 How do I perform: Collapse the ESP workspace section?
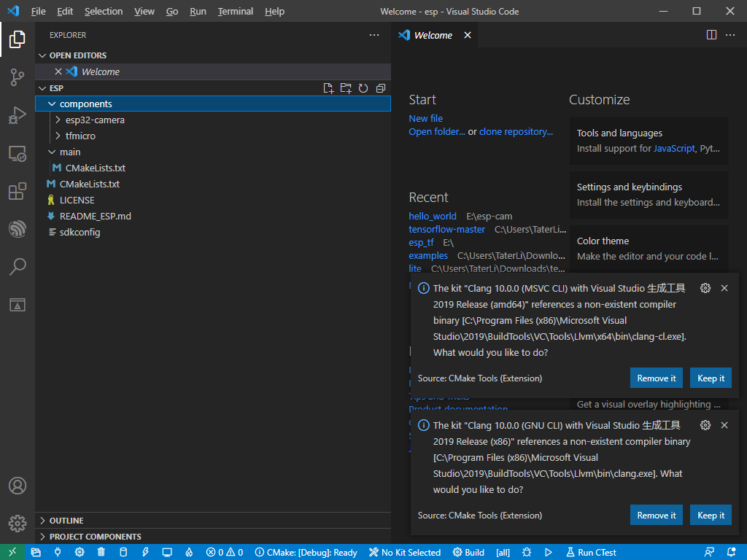point(42,88)
